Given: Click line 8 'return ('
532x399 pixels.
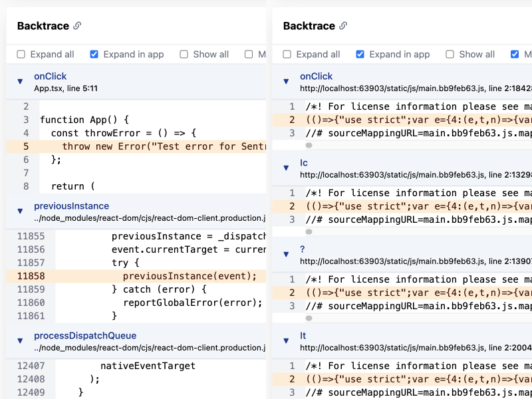Looking at the screenshot, I should [73, 186].
